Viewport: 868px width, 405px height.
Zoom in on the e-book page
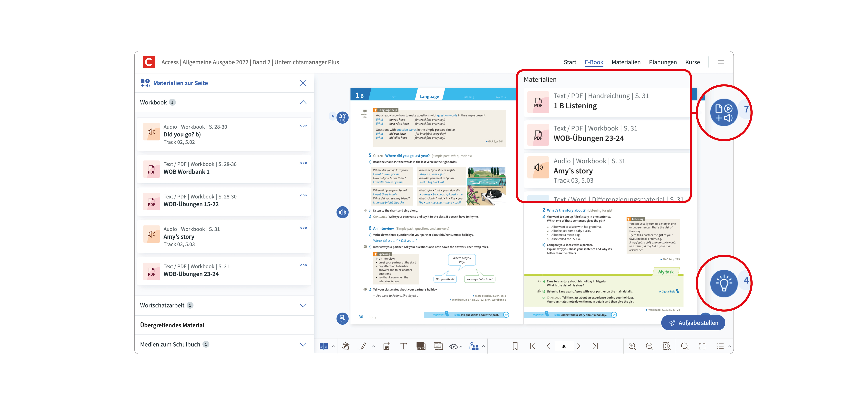pos(632,346)
